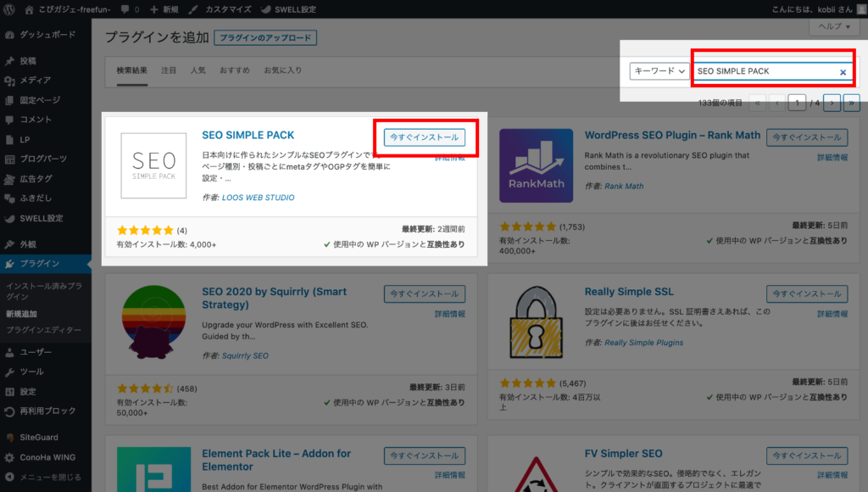Click the WordPress logo icon
The width and height of the screenshot is (868, 492).
[9, 8]
